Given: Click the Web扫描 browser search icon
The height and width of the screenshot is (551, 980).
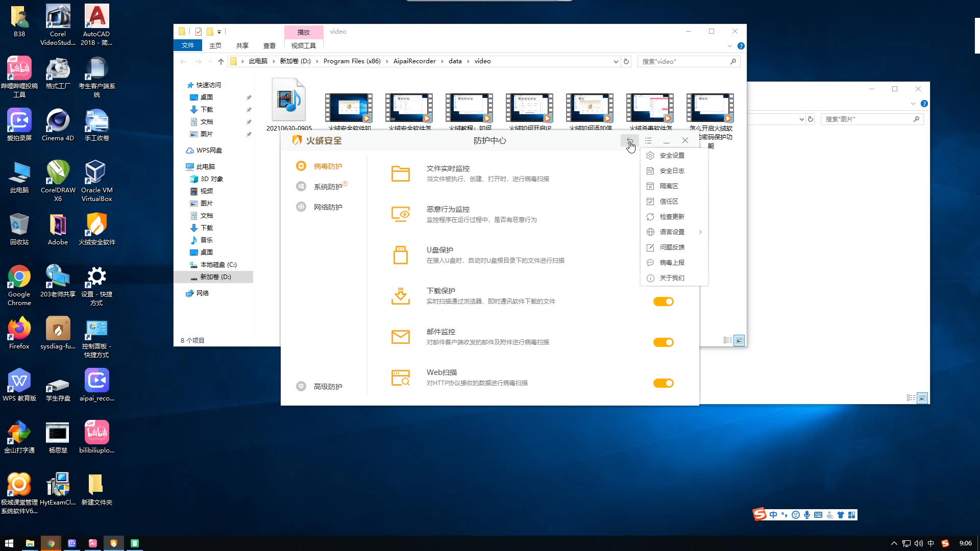Looking at the screenshot, I should point(400,378).
